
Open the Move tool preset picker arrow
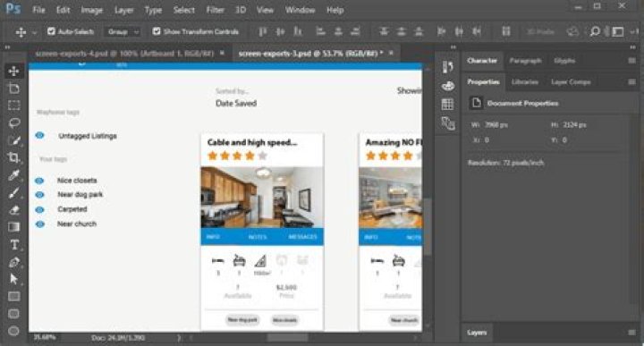pos(35,32)
